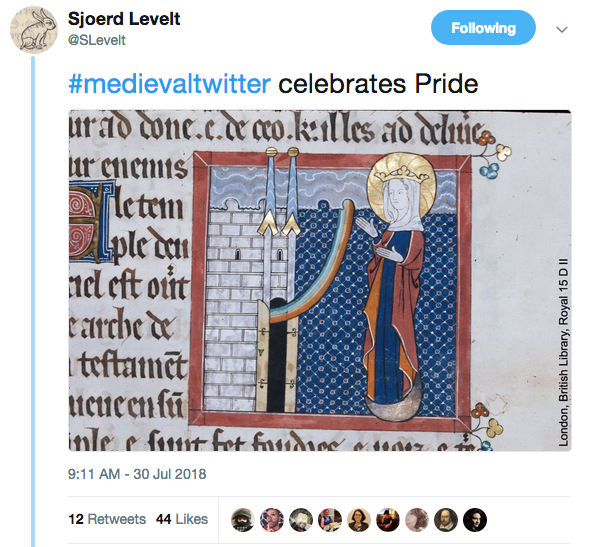
Task: Click the third liker avatar with a light glare
Action: coord(301,520)
